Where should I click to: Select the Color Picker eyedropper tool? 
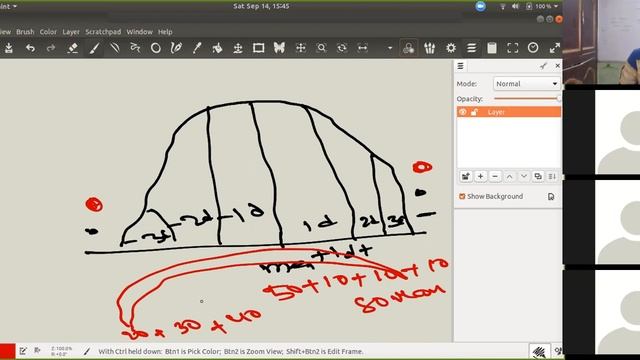[x=197, y=48]
